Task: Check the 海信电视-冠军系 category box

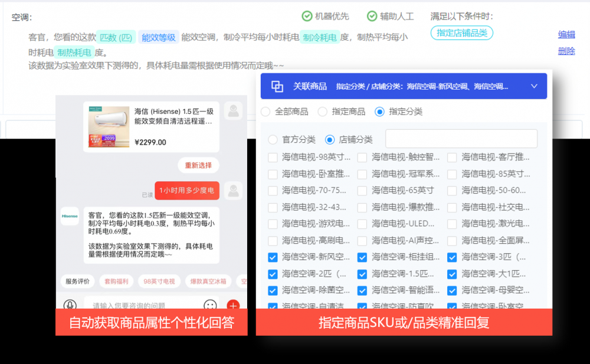Action: (x=362, y=174)
